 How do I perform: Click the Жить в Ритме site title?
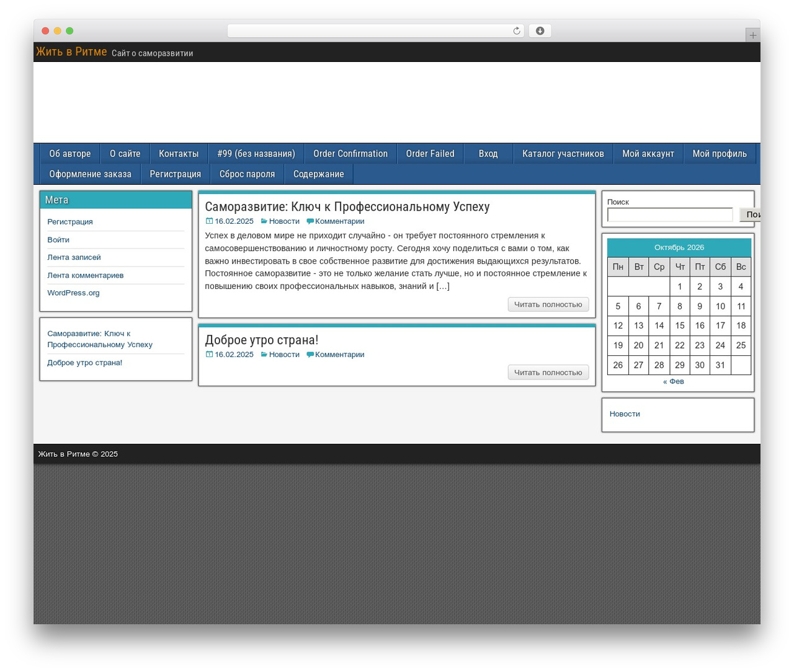click(71, 52)
